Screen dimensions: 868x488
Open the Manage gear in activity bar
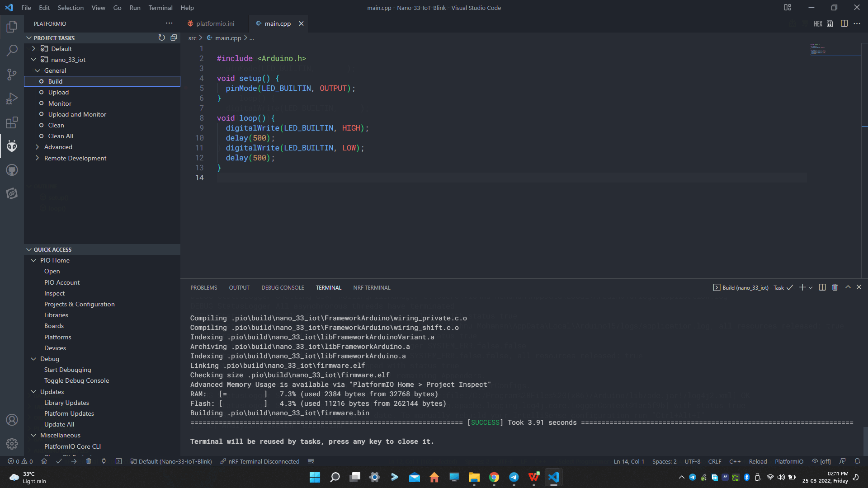[12, 444]
